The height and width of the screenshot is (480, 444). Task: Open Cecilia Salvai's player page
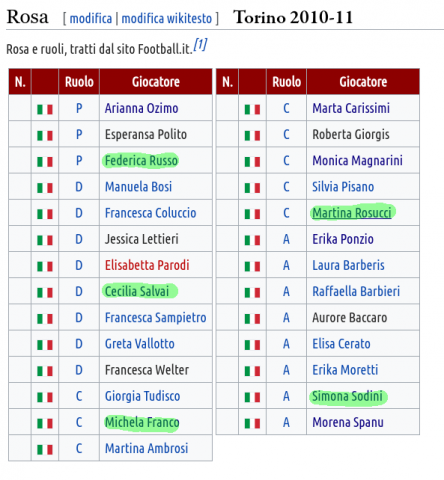(137, 291)
